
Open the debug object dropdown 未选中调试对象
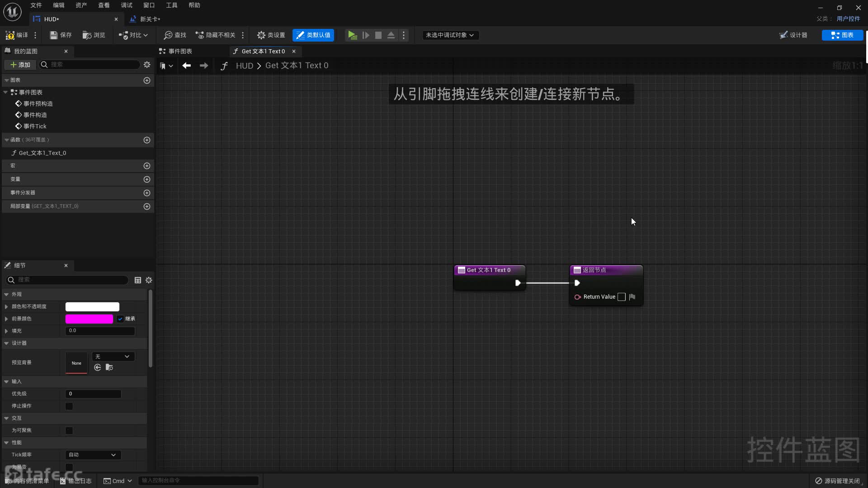pyautogui.click(x=450, y=35)
